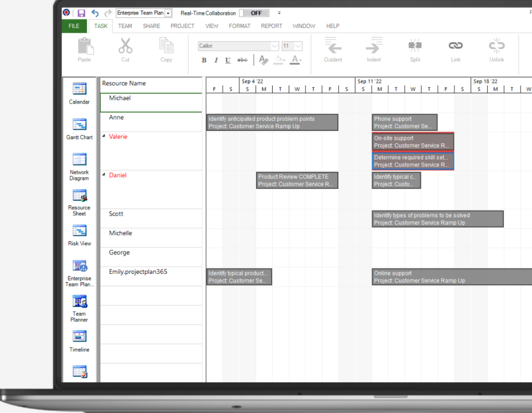This screenshot has height=413, width=532.
Task: Indent the selected task
Action: tap(374, 50)
